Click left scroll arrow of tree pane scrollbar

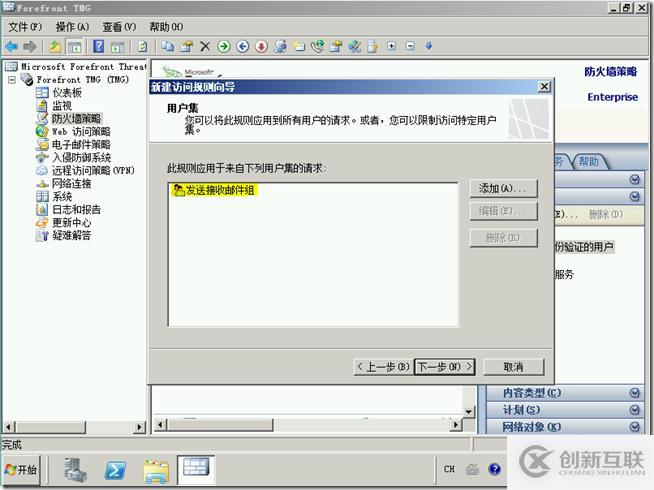tap(8, 427)
